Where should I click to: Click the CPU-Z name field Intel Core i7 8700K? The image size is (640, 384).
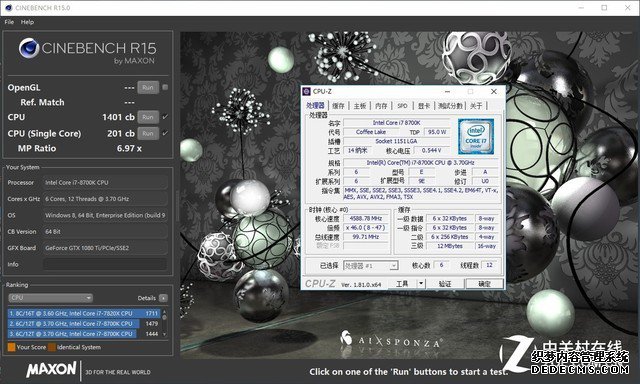coord(396,123)
